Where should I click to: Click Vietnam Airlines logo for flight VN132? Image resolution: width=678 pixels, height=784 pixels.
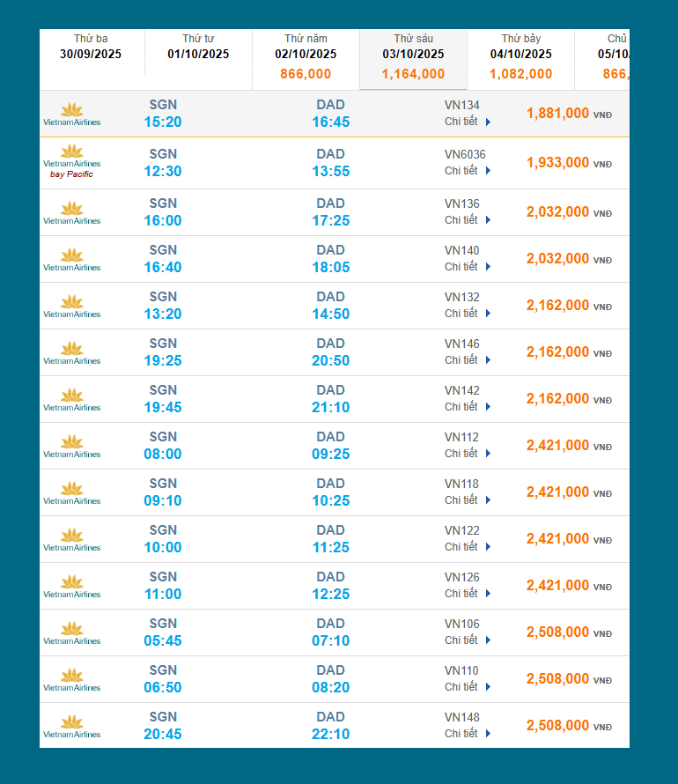point(72,307)
